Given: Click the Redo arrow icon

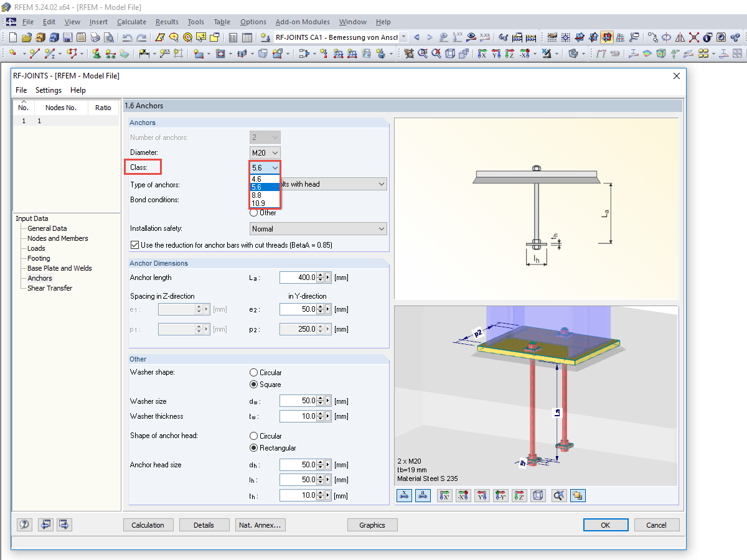Looking at the screenshot, I should click(142, 37).
